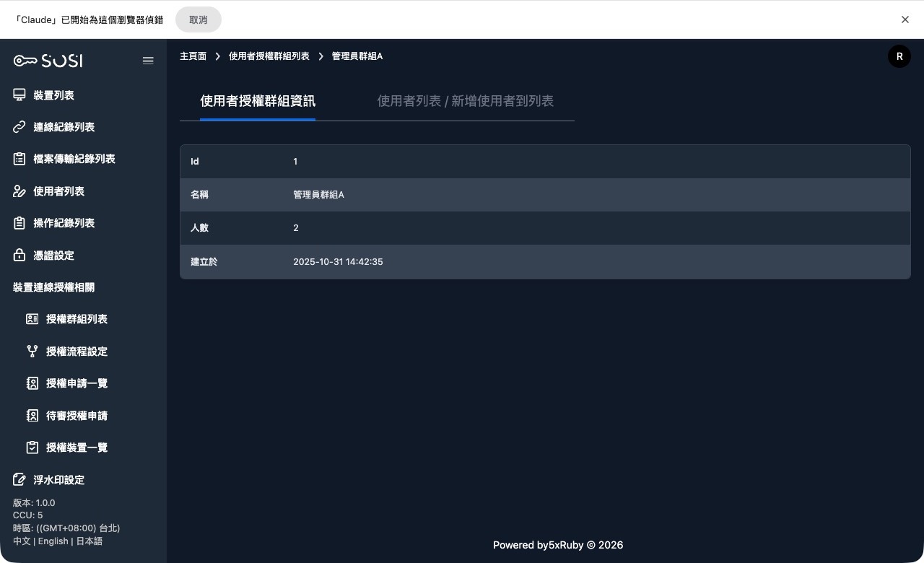Click the lock icon beside 憑證設定

point(19,256)
